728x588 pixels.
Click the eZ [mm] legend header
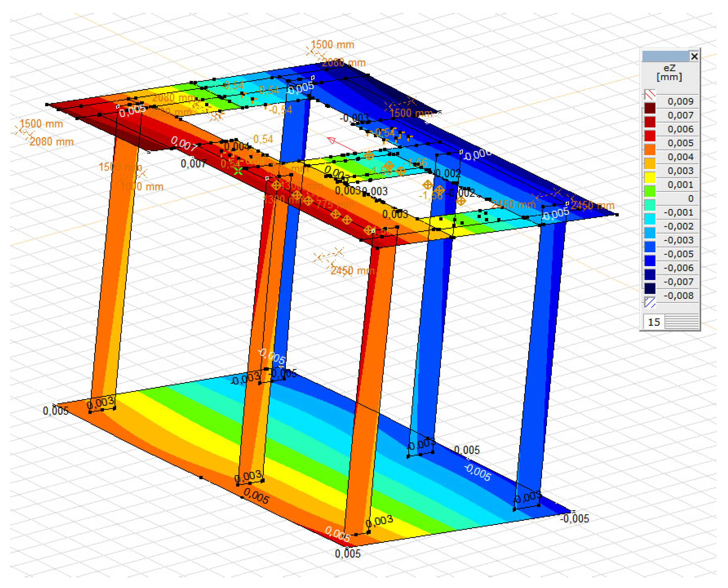(x=669, y=73)
